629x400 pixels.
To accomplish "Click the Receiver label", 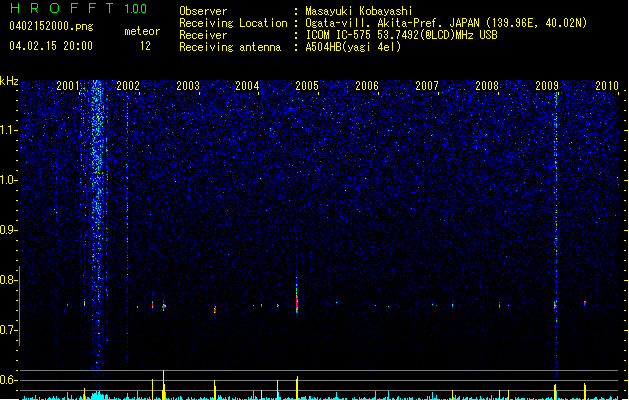I will 203,35.
